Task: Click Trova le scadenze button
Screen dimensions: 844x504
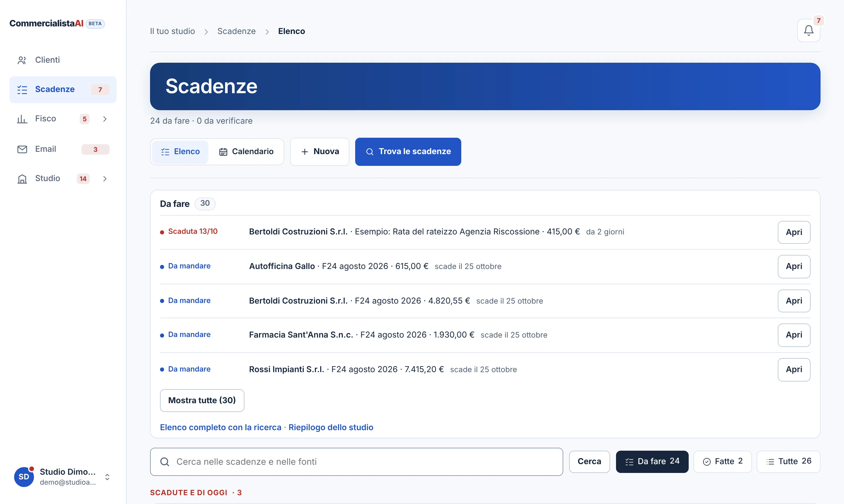Action: [x=408, y=151]
